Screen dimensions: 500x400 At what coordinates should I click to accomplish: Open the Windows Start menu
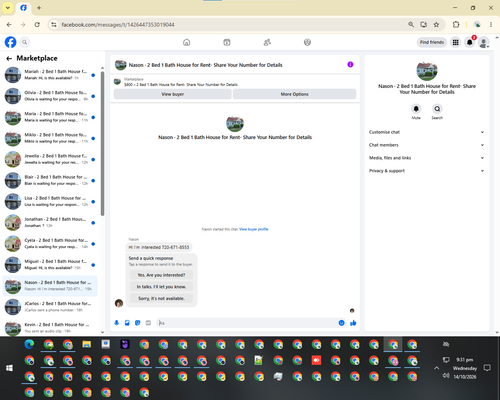(9, 368)
